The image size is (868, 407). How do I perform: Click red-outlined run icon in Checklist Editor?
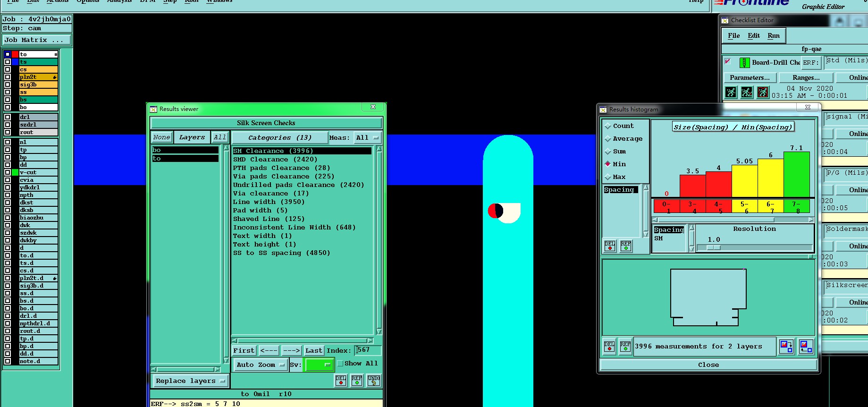point(763,92)
